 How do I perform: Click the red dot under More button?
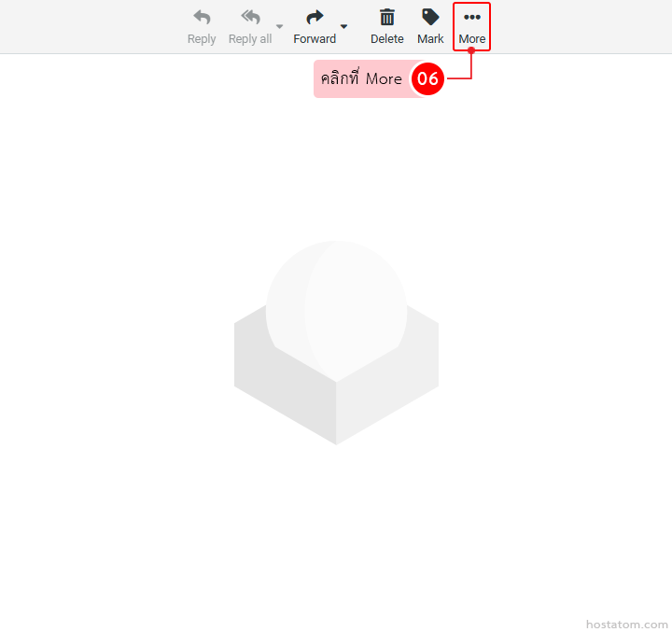[x=471, y=50]
